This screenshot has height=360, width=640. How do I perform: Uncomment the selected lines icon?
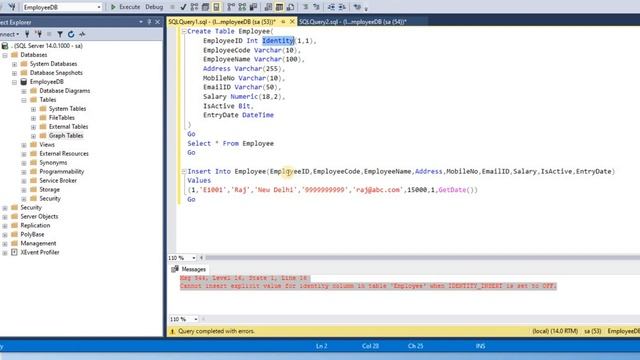[x=316, y=7]
